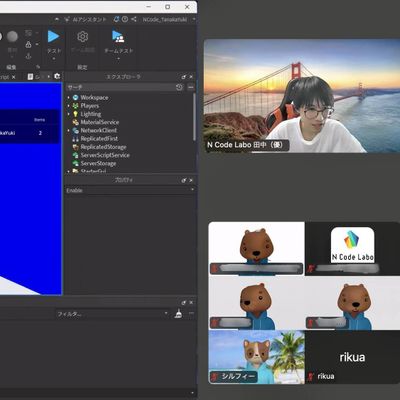Click the group icon above the lock icon

[x=29, y=33]
